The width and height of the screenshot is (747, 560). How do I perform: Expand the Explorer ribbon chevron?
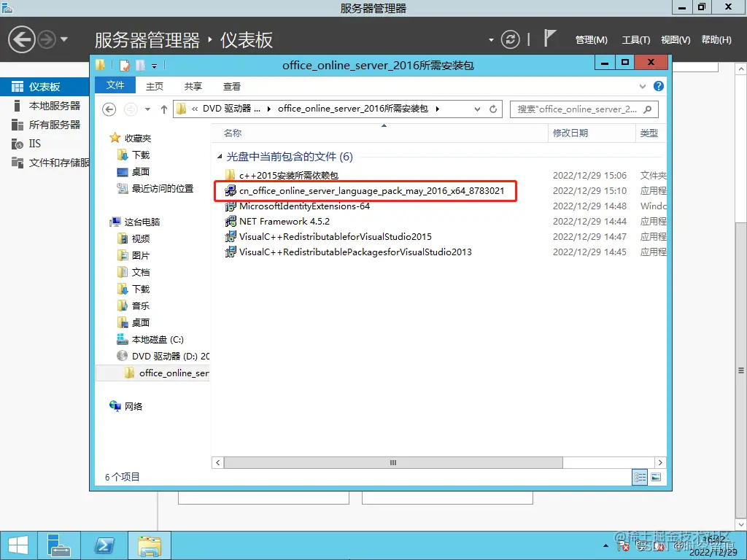(642, 86)
